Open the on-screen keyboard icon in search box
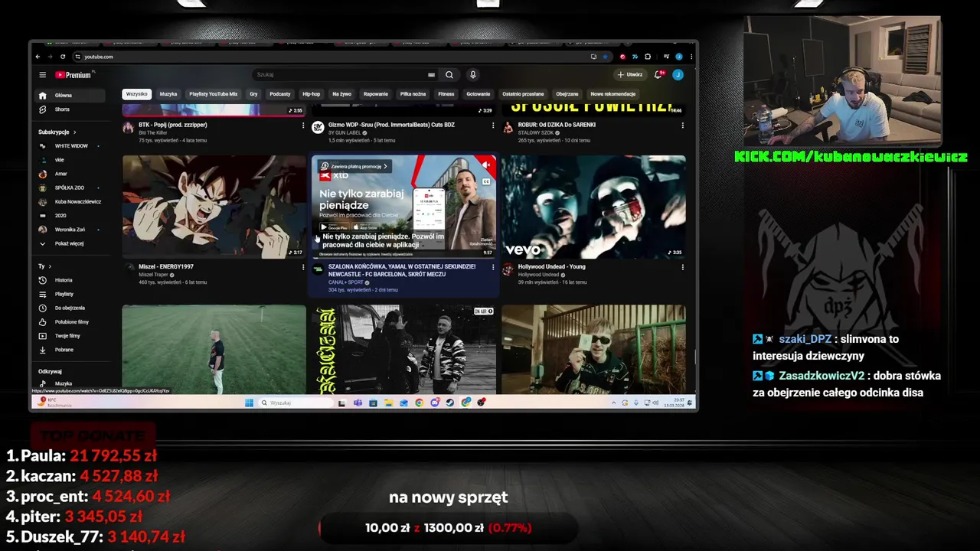The width and height of the screenshot is (980, 551). tap(431, 75)
